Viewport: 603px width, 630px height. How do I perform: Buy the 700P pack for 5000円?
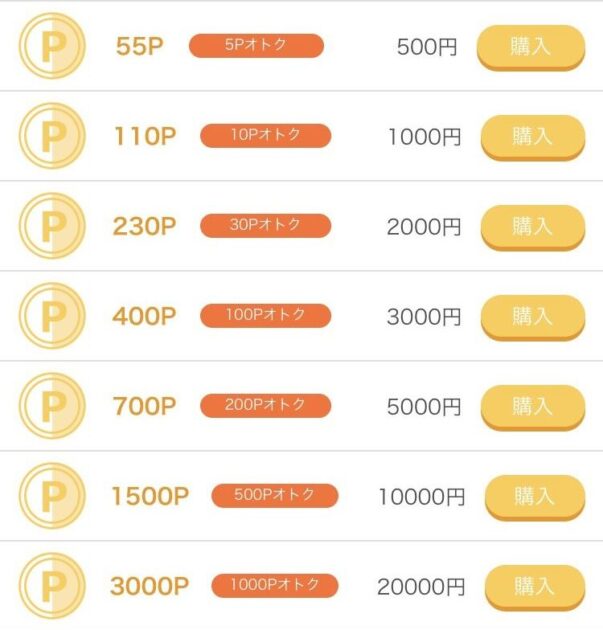pos(533,407)
